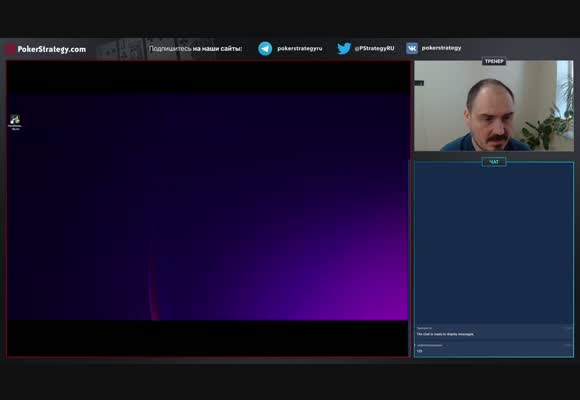Click the sender name above the '123' message

pos(429,345)
